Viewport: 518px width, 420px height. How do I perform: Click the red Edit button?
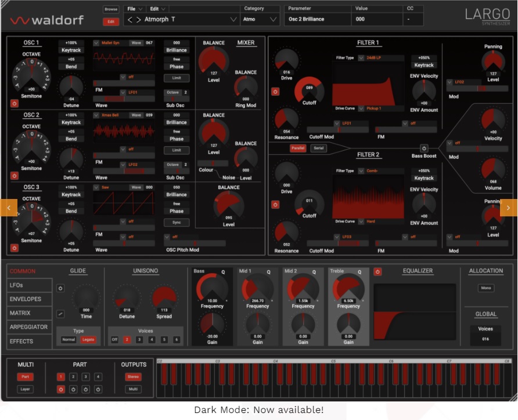pos(111,22)
